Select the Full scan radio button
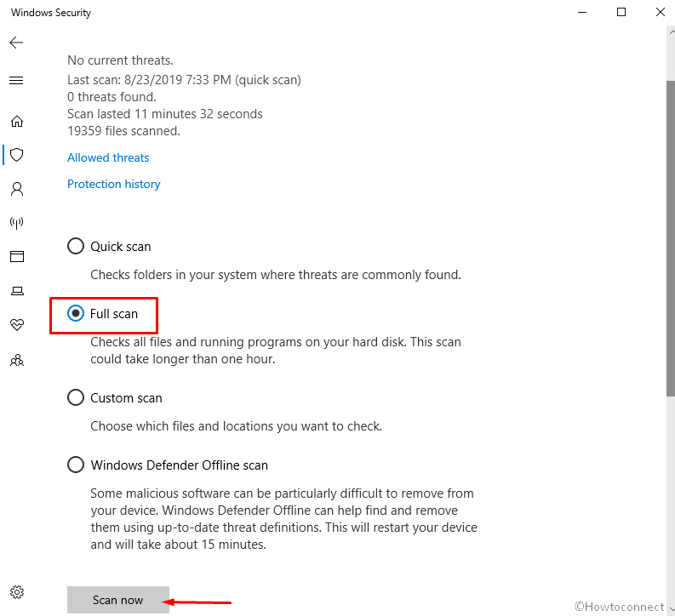Screen dimensions: 675x616 (76, 314)
